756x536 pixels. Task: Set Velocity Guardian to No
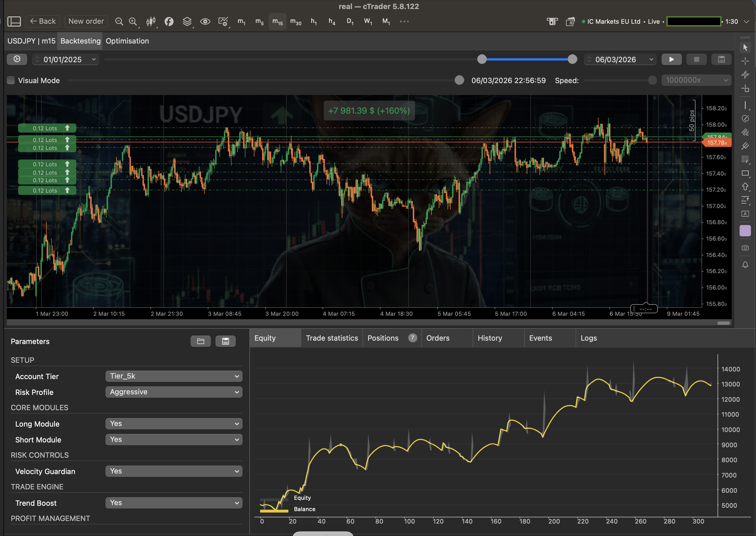tap(174, 471)
